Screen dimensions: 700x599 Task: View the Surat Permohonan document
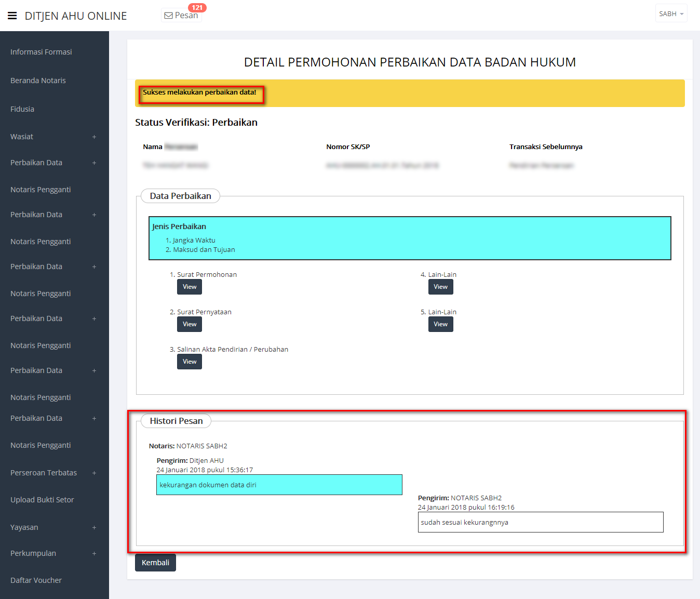190,287
